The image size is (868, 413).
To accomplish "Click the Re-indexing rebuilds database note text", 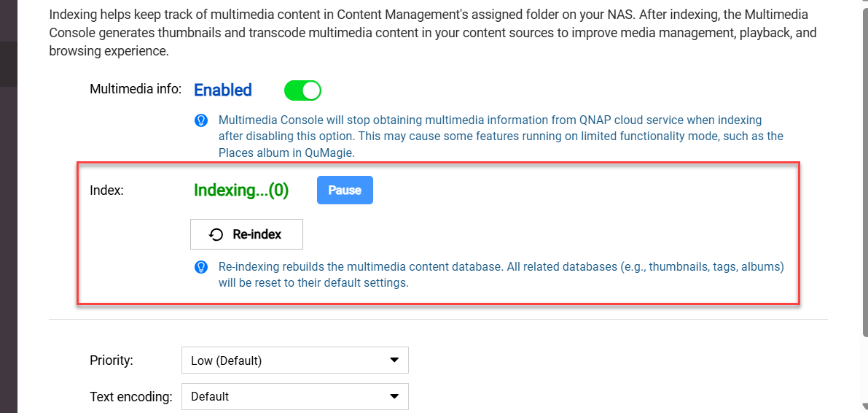I will pos(501,274).
